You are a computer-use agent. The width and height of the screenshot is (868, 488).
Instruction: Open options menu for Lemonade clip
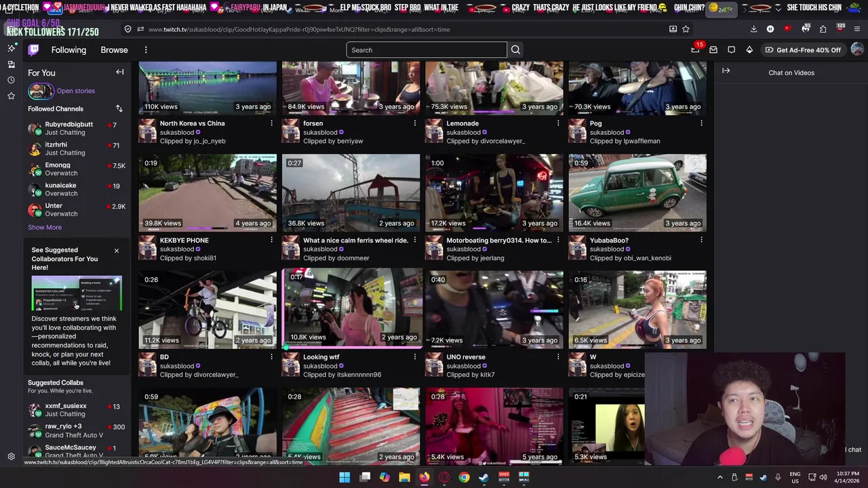[x=558, y=123]
